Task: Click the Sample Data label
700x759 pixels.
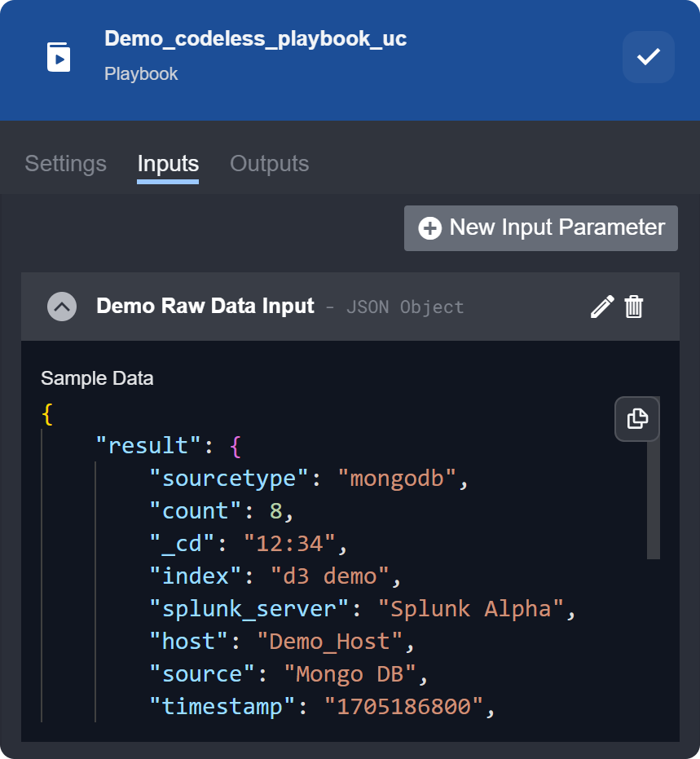Action: [x=97, y=378]
